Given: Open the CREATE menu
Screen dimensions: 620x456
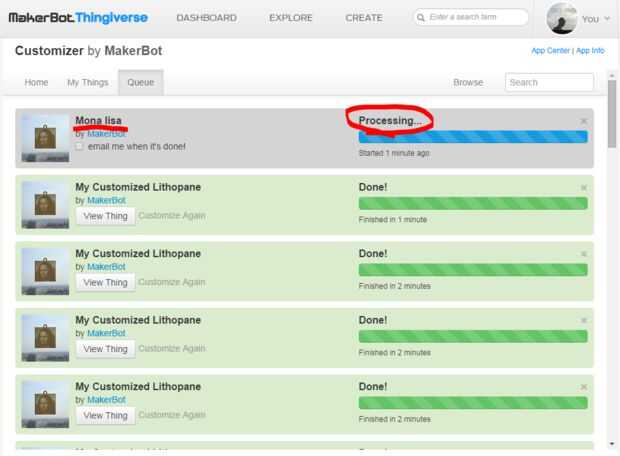Looking at the screenshot, I should coord(364,18).
